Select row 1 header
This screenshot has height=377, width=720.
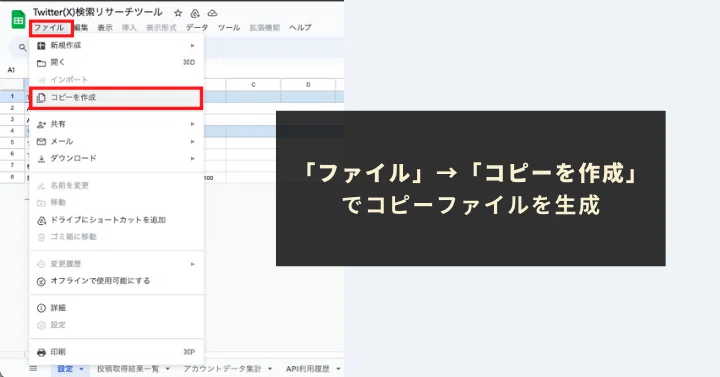click(12, 96)
